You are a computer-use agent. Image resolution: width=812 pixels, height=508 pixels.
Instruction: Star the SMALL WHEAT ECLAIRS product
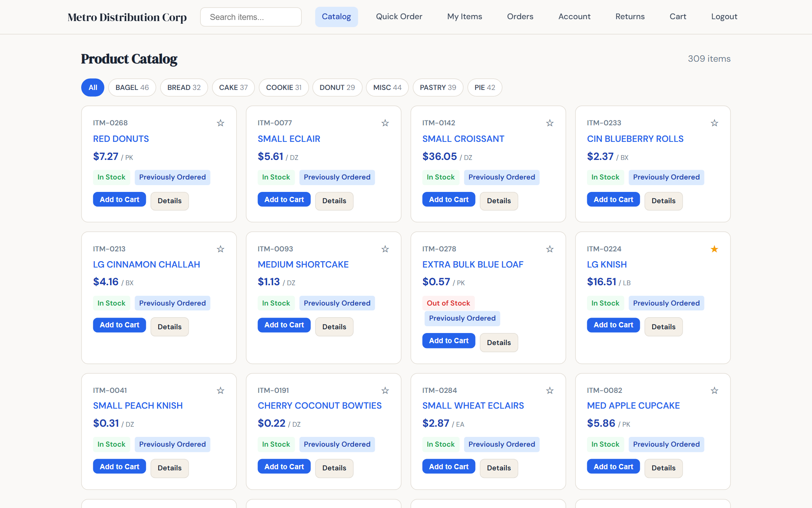tap(550, 391)
